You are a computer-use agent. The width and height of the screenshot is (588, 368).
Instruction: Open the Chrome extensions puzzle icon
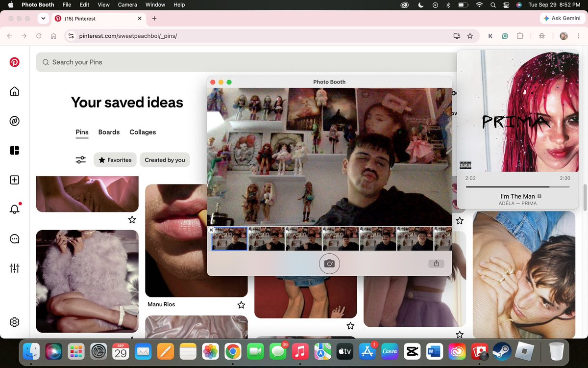coord(520,36)
